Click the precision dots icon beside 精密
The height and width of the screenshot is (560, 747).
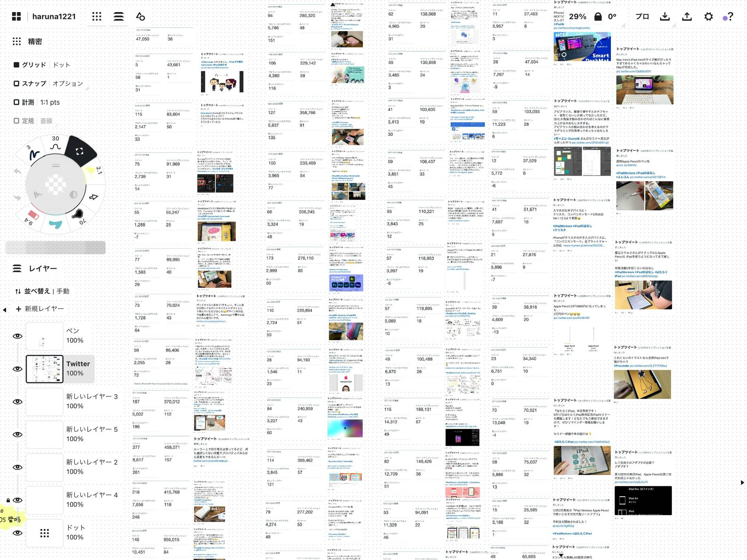coord(17,42)
